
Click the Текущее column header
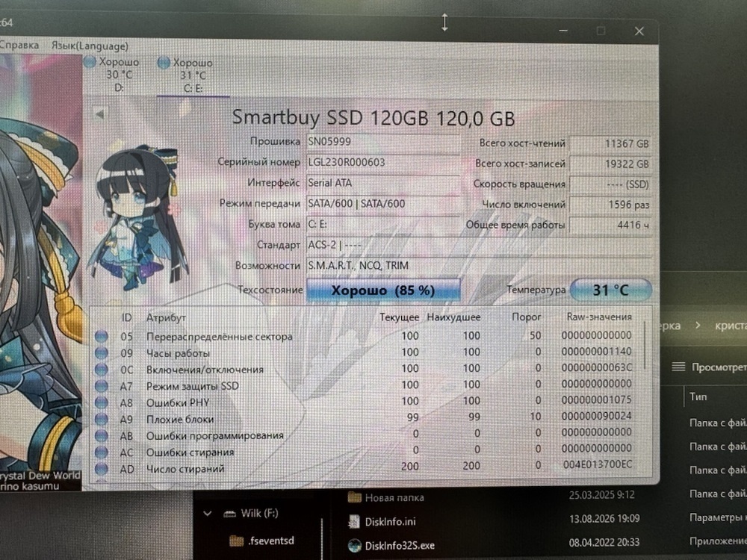(x=399, y=317)
